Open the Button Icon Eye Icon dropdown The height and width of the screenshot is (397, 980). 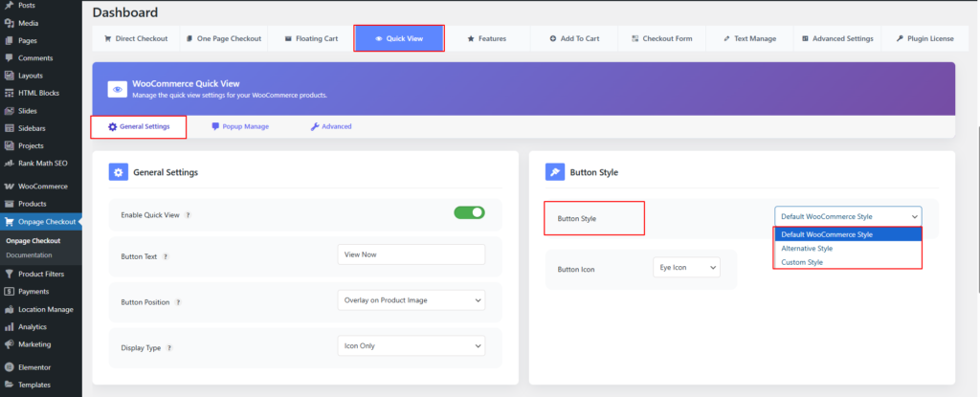685,268
